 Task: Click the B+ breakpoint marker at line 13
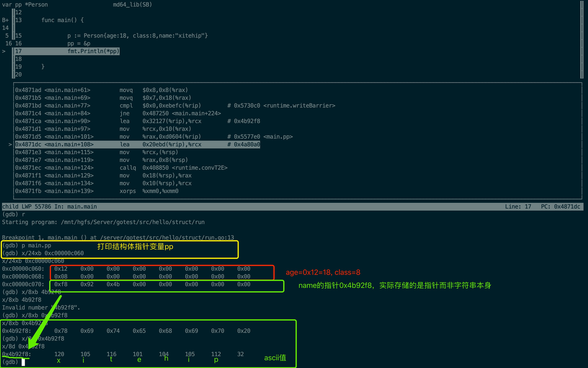[x=5, y=20]
